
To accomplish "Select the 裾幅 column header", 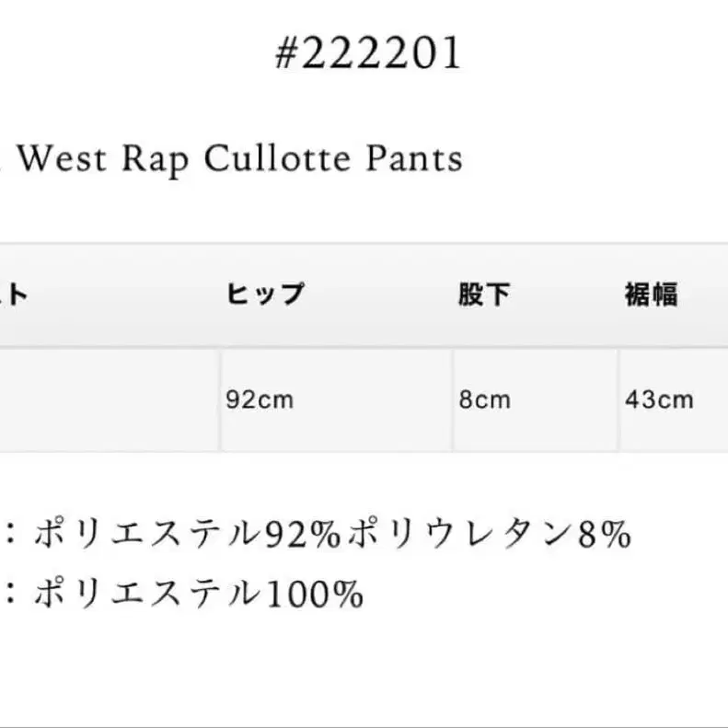I will coord(651,295).
